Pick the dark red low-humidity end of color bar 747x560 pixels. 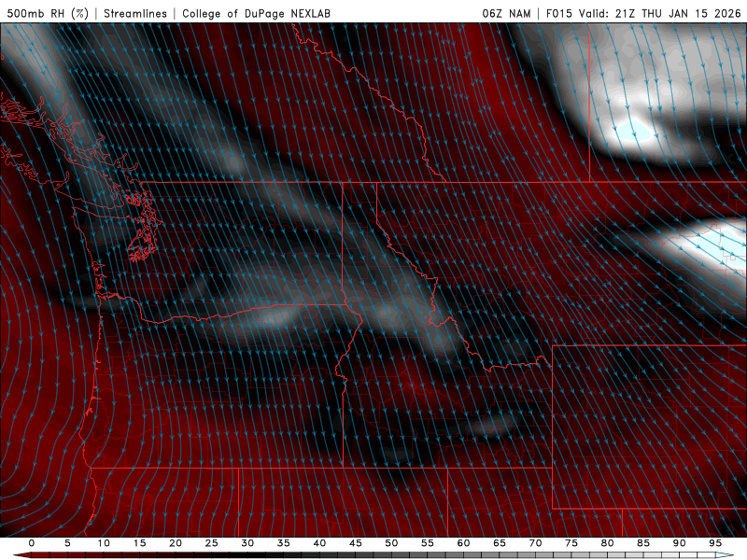[x=24, y=555]
